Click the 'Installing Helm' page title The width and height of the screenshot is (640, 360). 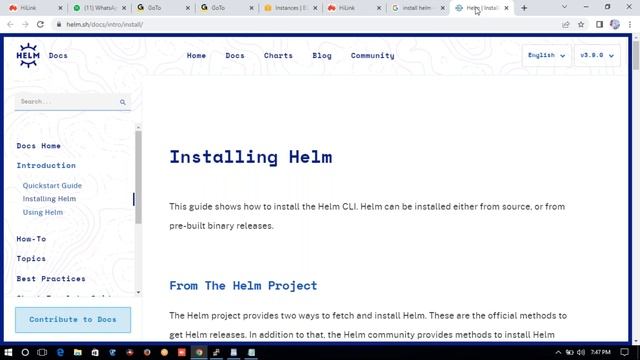click(251, 157)
